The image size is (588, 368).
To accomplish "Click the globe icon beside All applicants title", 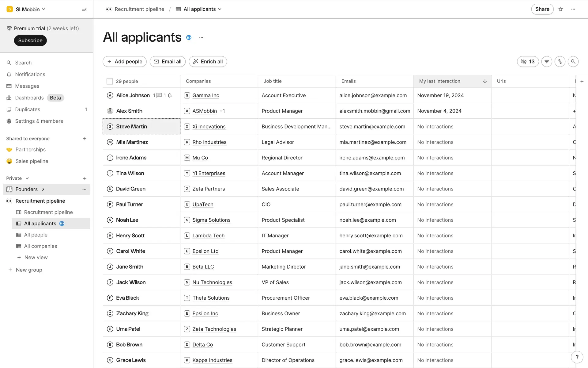I will pyautogui.click(x=189, y=37).
